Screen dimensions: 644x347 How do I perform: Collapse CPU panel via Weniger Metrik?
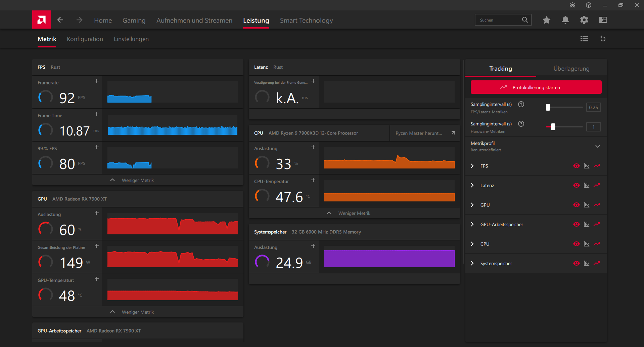click(354, 213)
